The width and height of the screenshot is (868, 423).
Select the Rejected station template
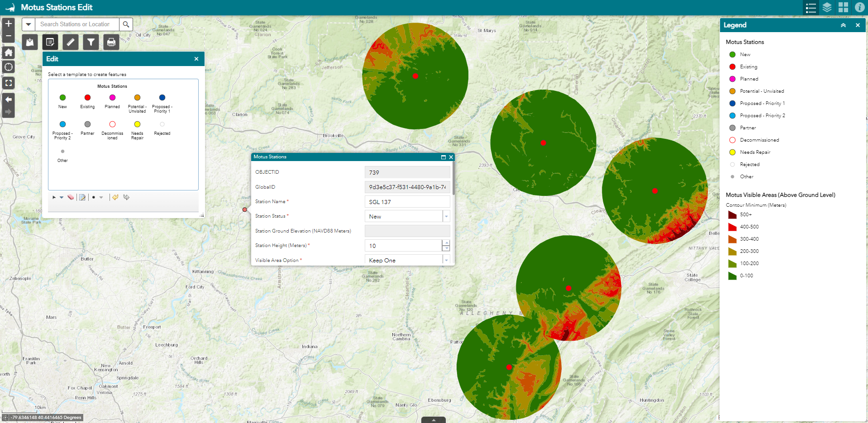tap(162, 124)
